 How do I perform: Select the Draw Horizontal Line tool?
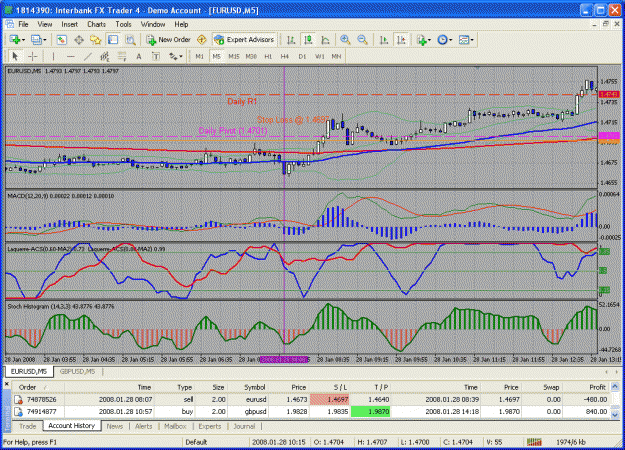click(71, 57)
